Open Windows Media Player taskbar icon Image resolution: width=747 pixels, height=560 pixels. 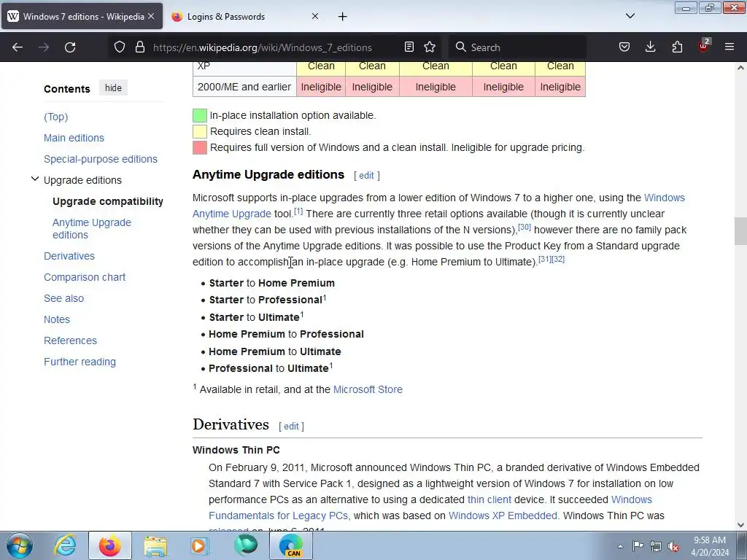click(200, 545)
